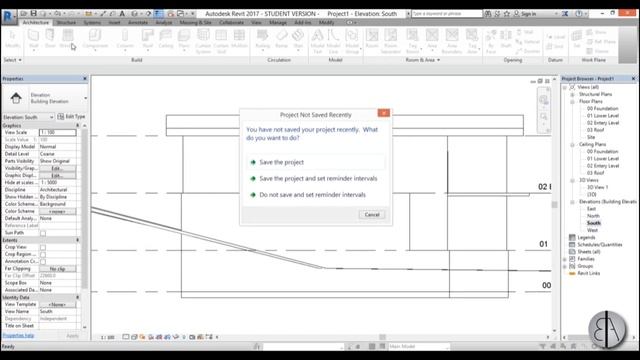The image size is (640, 360).
Task: Select the Wall tool in the ribbon
Action: pos(33,39)
